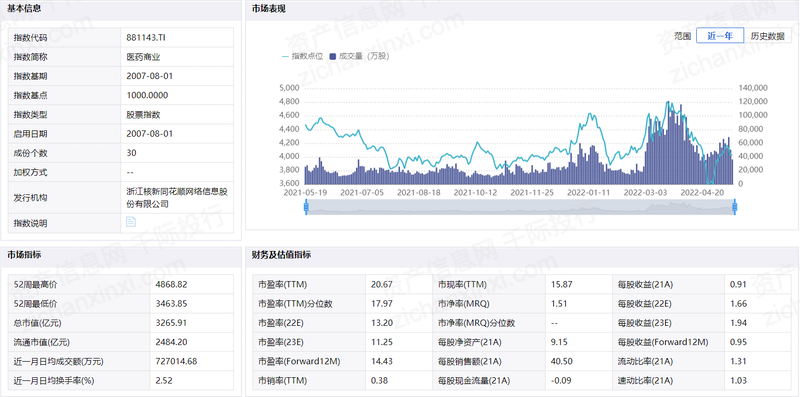
Task: Click the 总市值 value 3265.91
Action: point(171,323)
